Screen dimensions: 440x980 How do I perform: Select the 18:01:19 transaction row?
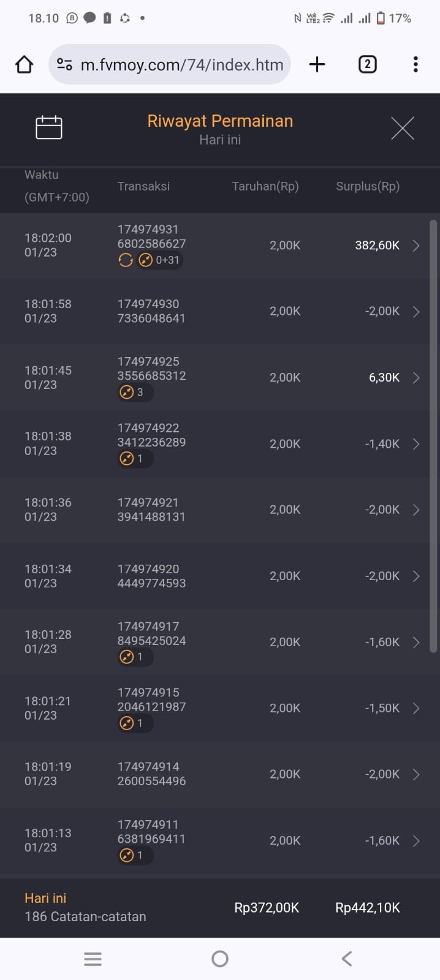coord(214,774)
